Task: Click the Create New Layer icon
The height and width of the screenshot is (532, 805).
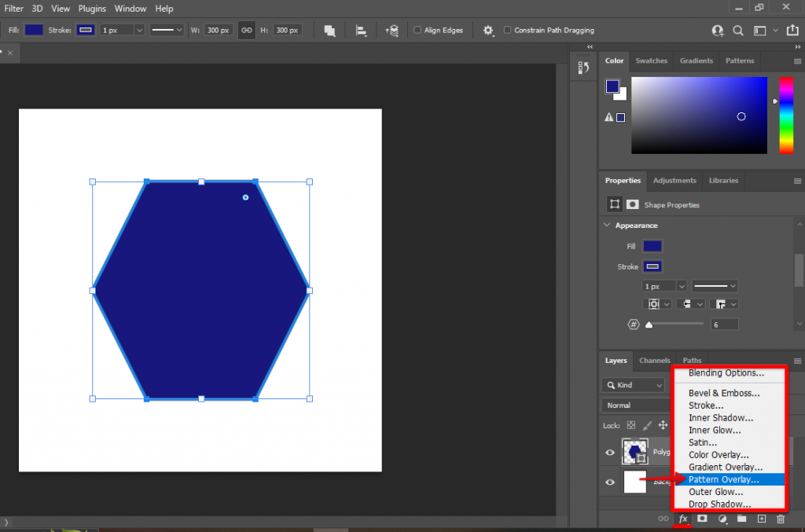Action: [x=760, y=519]
